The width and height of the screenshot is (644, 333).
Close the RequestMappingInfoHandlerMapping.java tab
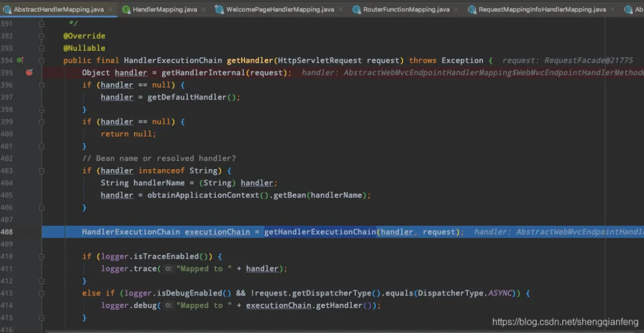point(612,10)
